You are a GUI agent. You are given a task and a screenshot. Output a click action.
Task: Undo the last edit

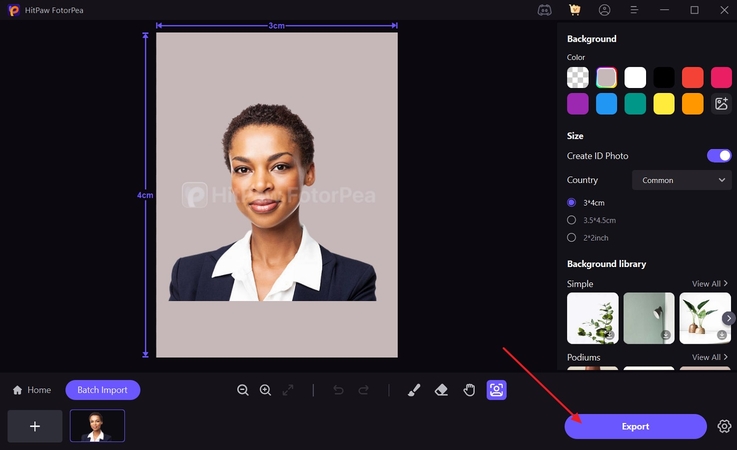(x=338, y=390)
